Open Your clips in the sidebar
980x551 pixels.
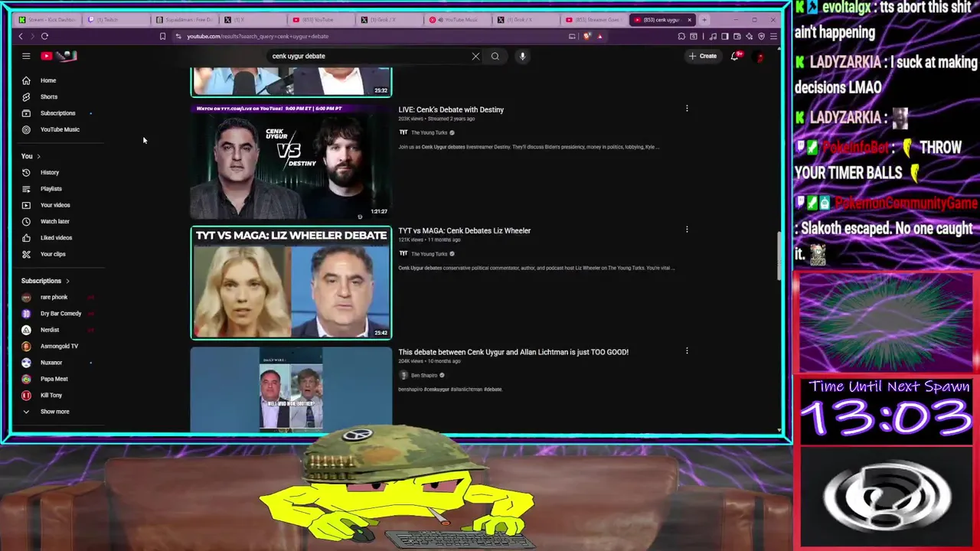tap(53, 254)
